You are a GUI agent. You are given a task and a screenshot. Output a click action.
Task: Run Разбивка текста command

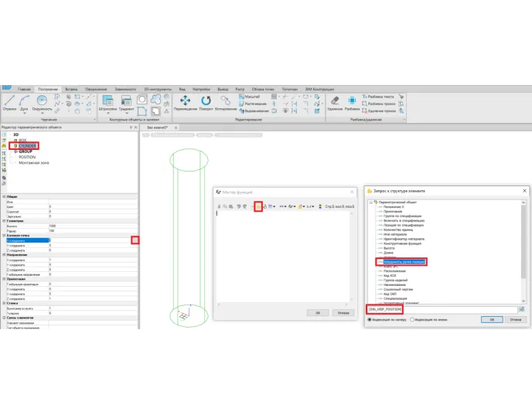(x=378, y=97)
